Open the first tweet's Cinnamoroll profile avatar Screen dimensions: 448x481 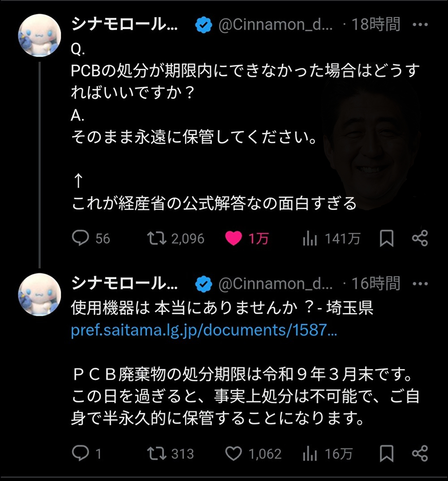(x=39, y=35)
